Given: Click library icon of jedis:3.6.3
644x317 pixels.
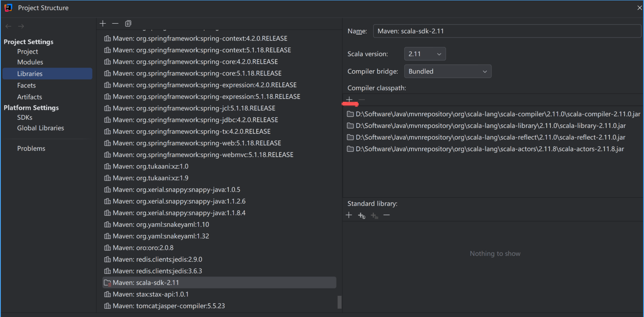Looking at the screenshot, I should [107, 271].
